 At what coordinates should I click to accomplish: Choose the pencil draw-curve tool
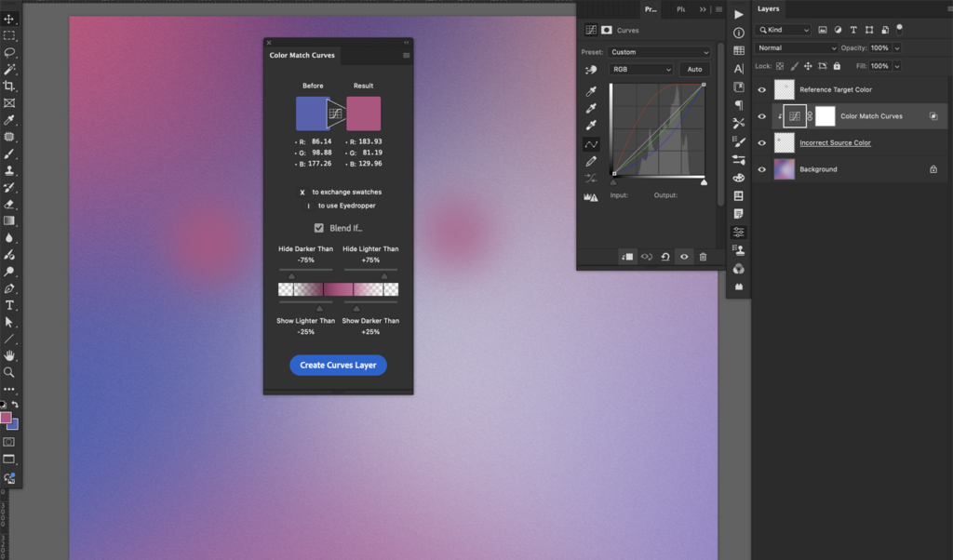(591, 161)
